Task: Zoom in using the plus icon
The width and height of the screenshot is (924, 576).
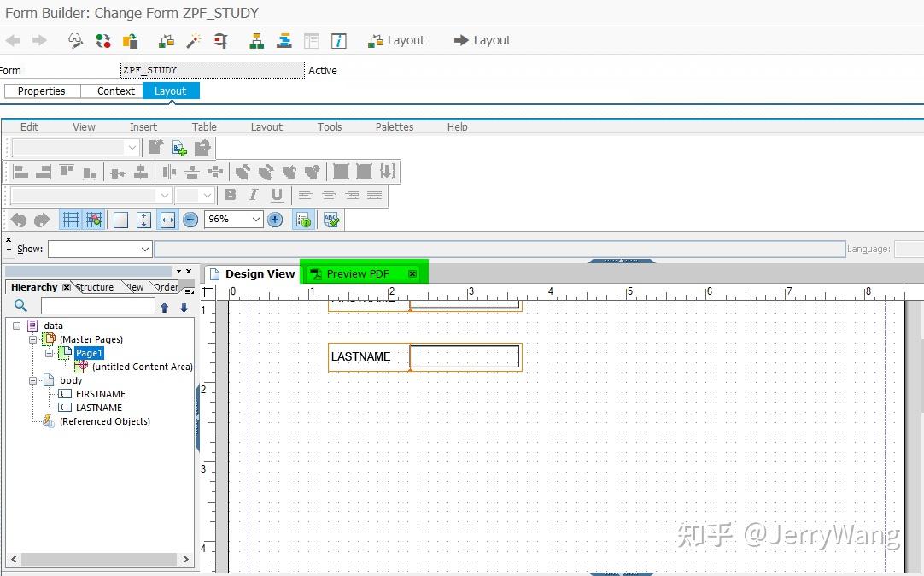Action: [273, 219]
